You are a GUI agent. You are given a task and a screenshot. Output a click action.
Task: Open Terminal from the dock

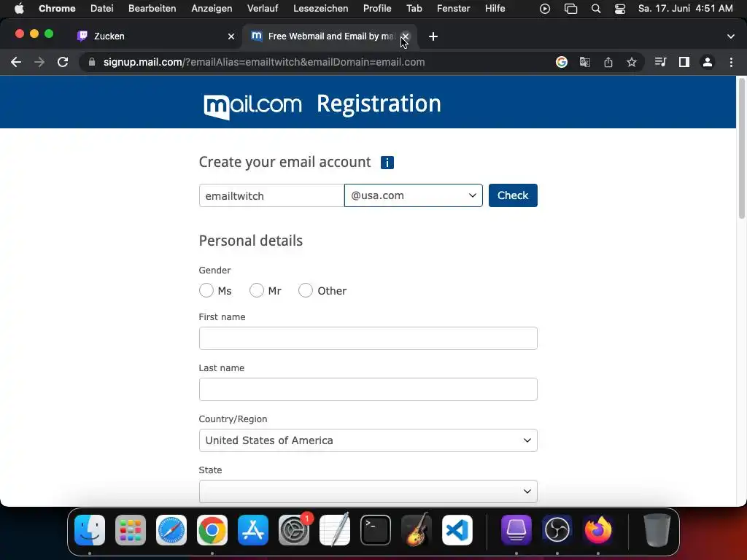click(376, 530)
